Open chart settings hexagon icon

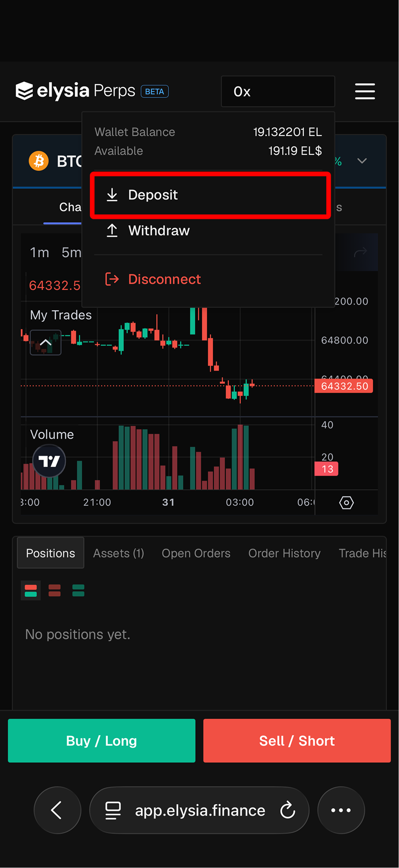(347, 503)
